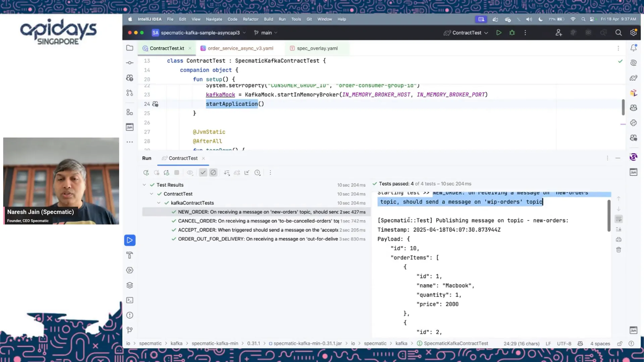Run ContractTest with the green play button

(x=499, y=33)
